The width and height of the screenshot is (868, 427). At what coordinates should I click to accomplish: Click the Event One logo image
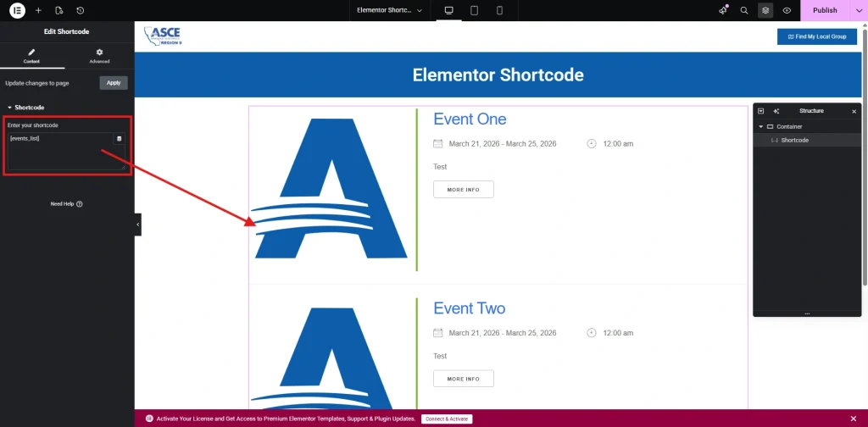(x=331, y=189)
